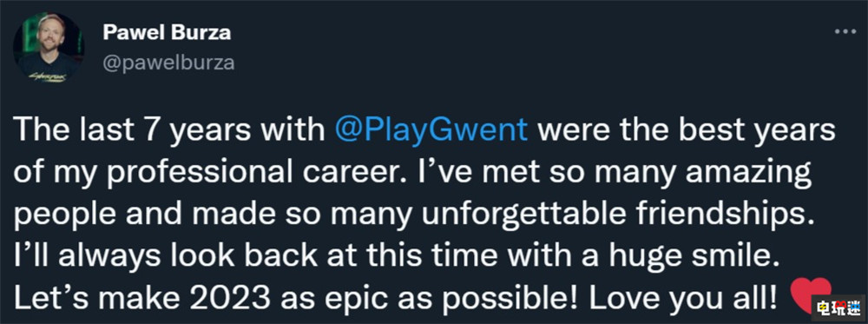Click the red heart emoji

(x=811, y=295)
